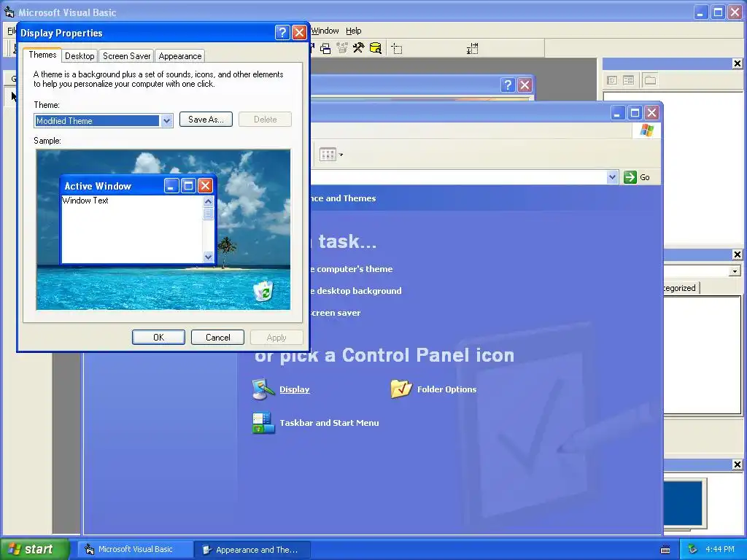Switch to Microsoft Visual Basic taskbar button
The image size is (747, 560).
[x=135, y=550]
